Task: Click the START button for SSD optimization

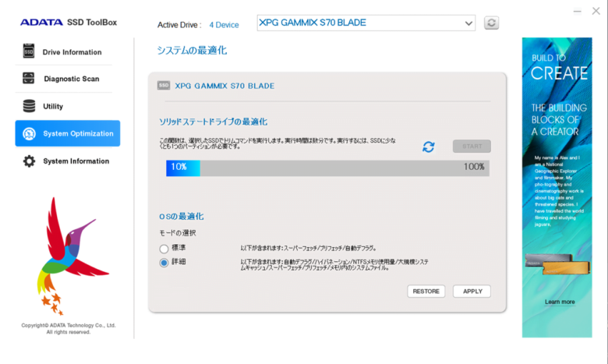Action: pos(472,146)
